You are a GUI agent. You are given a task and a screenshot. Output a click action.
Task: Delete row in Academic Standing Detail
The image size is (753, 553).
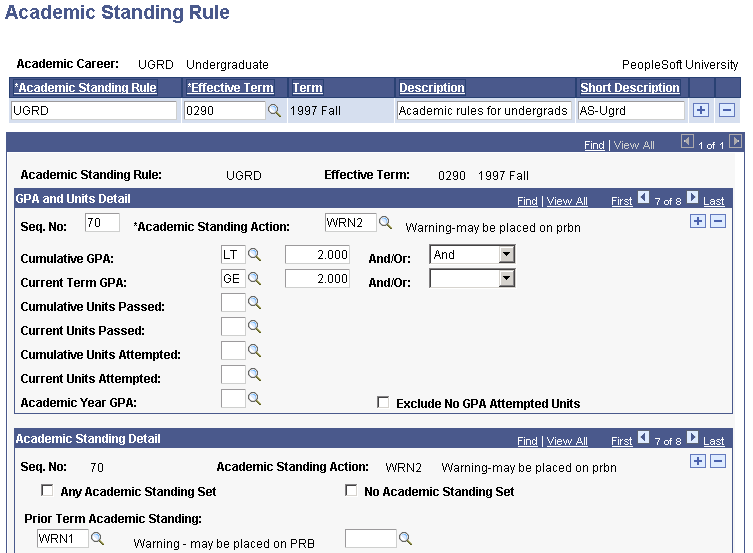(x=718, y=461)
